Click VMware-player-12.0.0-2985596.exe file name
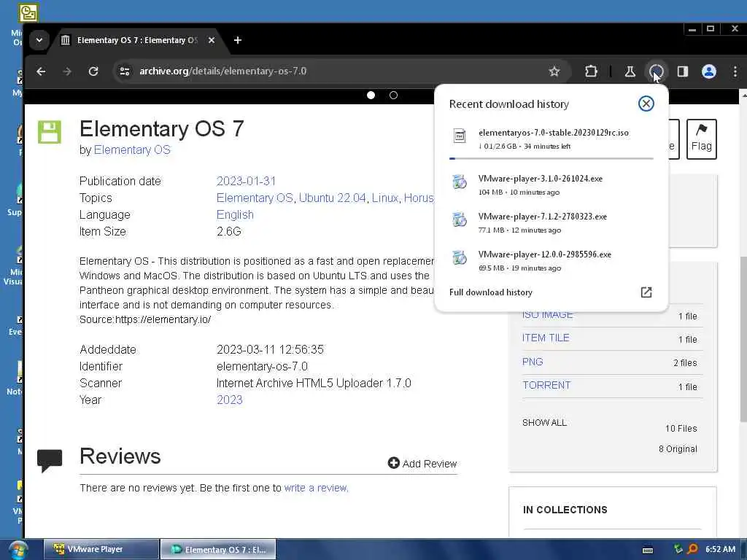The width and height of the screenshot is (747, 560). (x=544, y=254)
